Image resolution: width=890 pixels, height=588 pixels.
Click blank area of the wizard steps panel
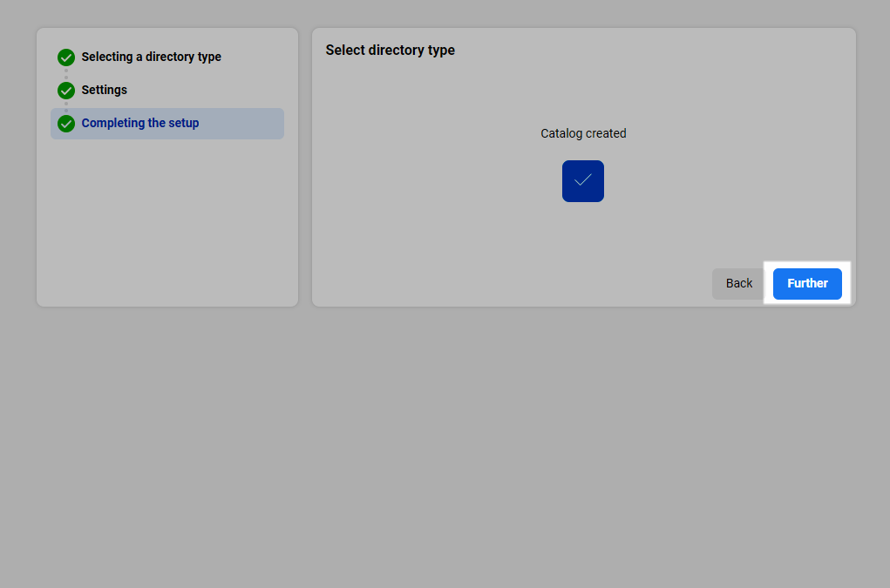(166, 226)
